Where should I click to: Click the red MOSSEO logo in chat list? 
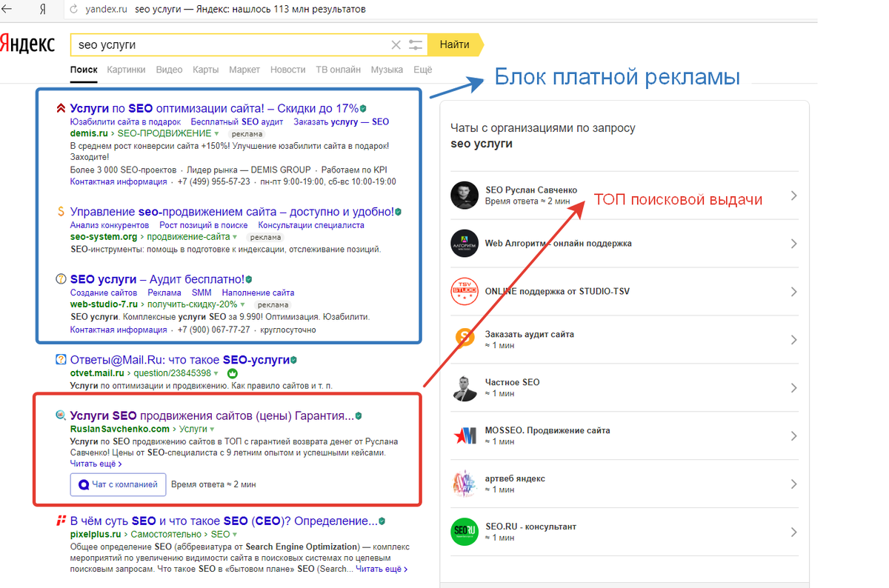click(465, 436)
